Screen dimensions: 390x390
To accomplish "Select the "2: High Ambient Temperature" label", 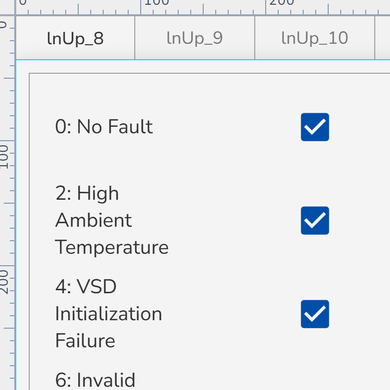I will (x=112, y=220).
